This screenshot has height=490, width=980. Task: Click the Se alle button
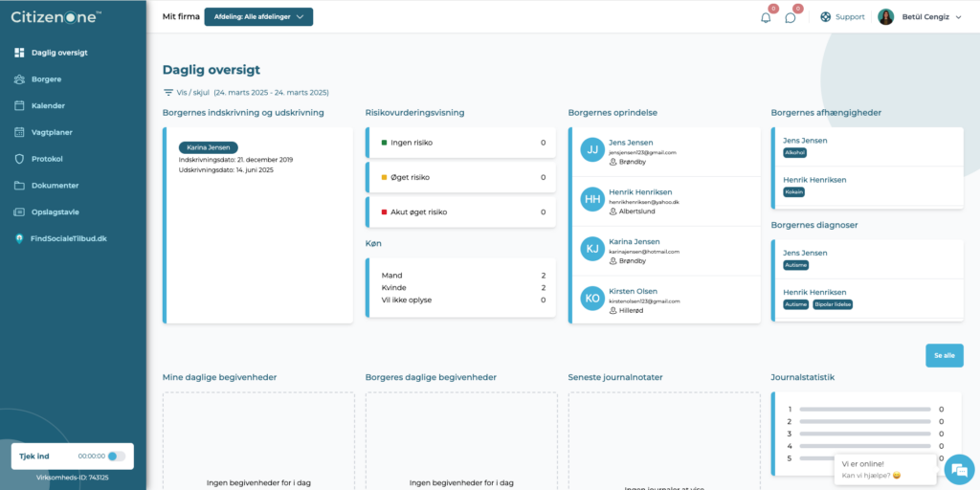pos(945,356)
